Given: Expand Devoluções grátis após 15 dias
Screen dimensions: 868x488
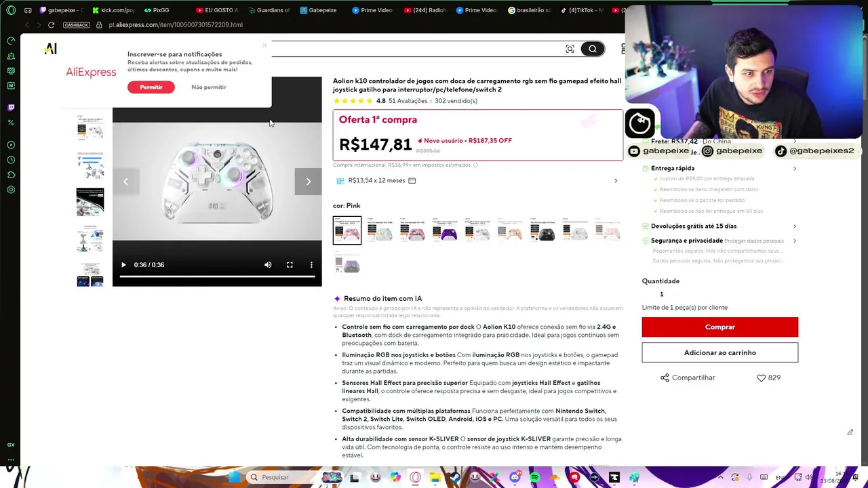Looking at the screenshot, I should pos(720,226).
